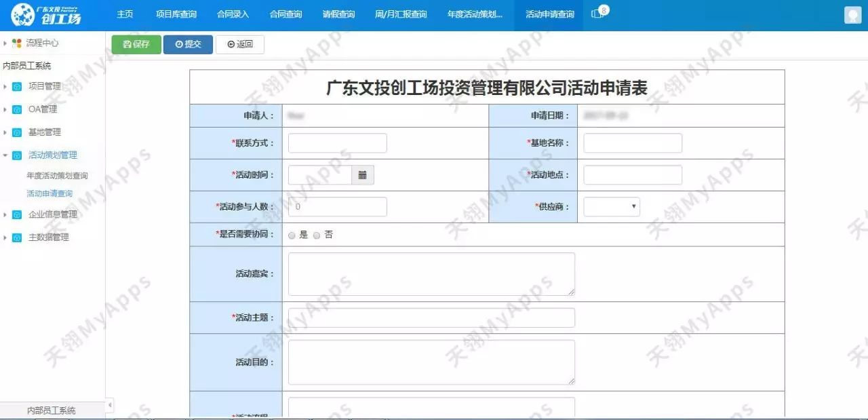Switch to the 合同录入 tab

(233, 14)
